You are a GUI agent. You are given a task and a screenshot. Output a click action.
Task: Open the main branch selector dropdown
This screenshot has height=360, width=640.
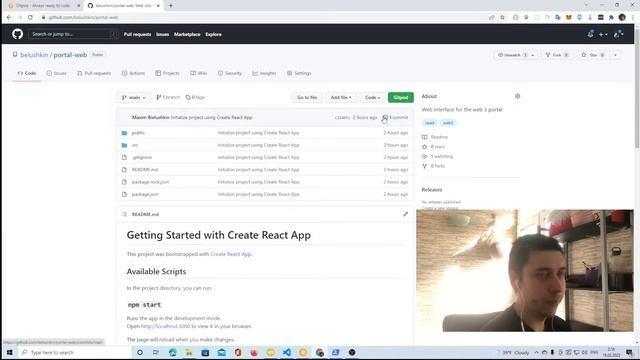133,98
